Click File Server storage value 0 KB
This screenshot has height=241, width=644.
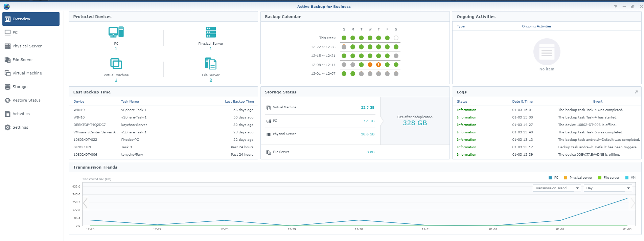(370, 152)
